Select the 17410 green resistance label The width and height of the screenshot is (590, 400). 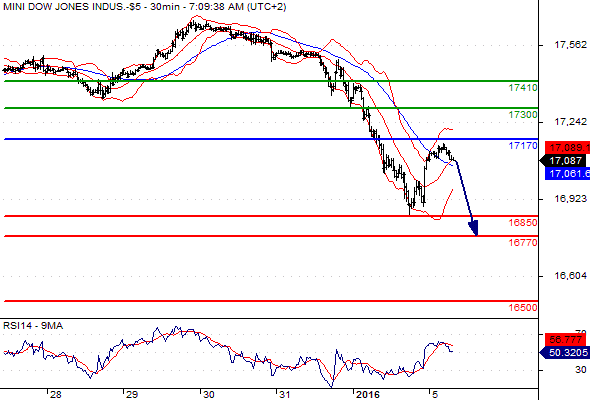pyautogui.click(x=523, y=88)
